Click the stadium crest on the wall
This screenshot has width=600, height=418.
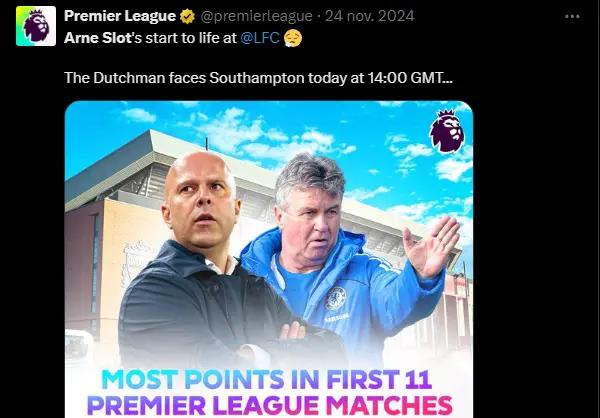coord(135,264)
